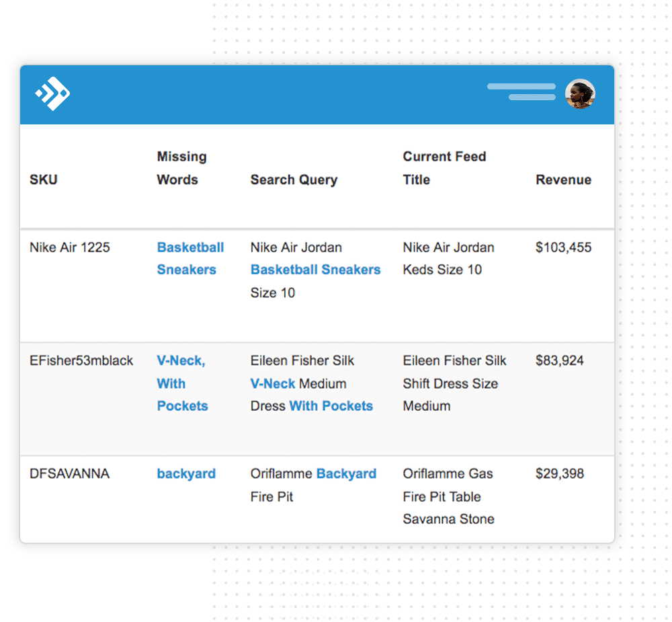Click the backyard missing word
This screenshot has width=672, height=622.
(186, 474)
